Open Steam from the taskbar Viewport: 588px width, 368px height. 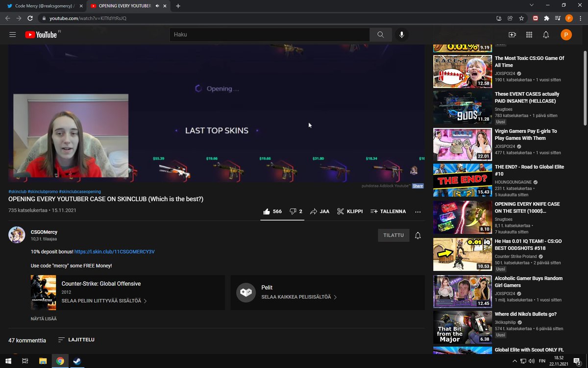[77, 361]
